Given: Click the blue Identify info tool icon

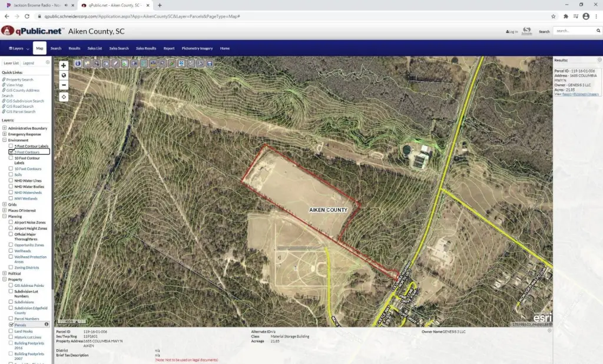Looking at the screenshot, I should point(78,63).
